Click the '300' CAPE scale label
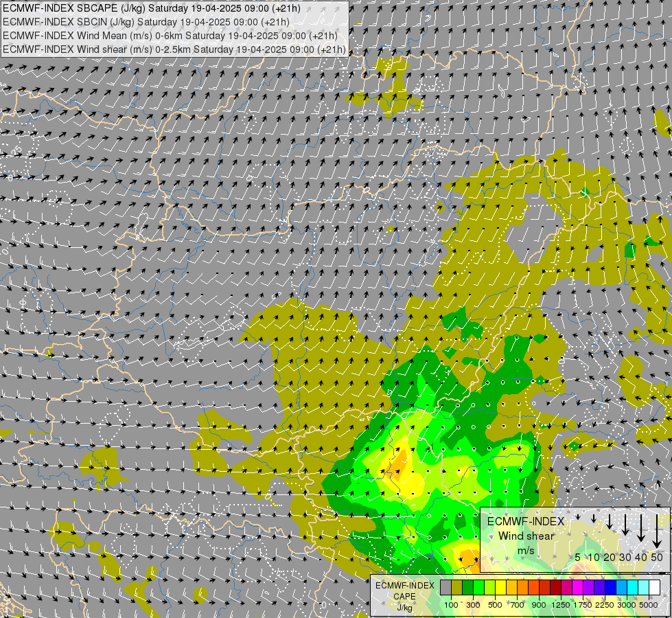The width and height of the screenshot is (672, 618). pyautogui.click(x=473, y=605)
